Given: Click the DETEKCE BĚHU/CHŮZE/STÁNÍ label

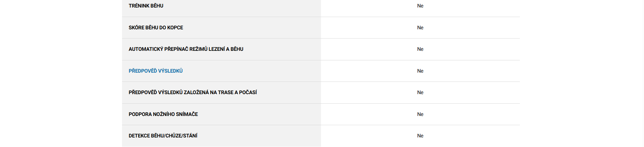Looking at the screenshot, I should pos(163,136).
